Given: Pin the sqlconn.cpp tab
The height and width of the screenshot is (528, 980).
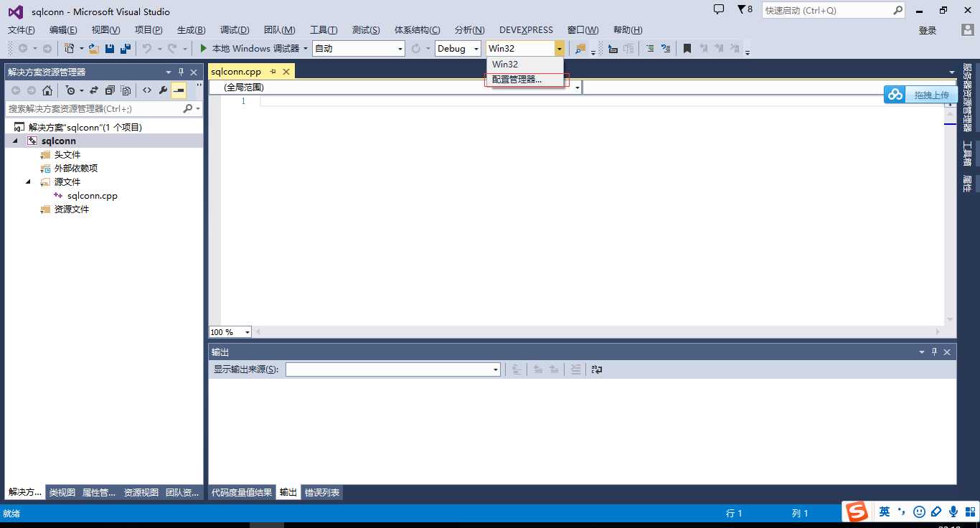Looking at the screenshot, I should [x=273, y=72].
